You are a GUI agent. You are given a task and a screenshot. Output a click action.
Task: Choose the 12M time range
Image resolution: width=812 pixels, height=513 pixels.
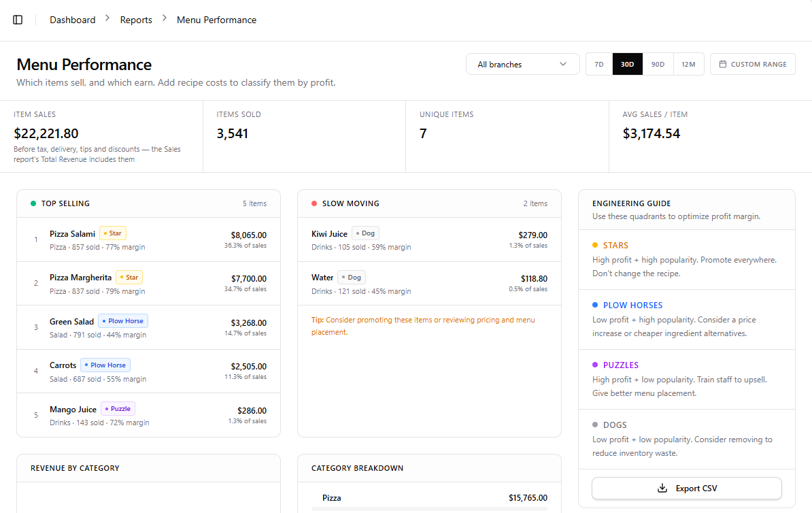point(688,64)
